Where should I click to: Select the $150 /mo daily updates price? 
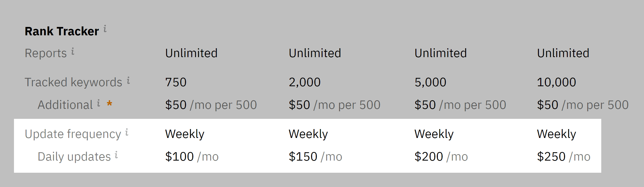315,157
